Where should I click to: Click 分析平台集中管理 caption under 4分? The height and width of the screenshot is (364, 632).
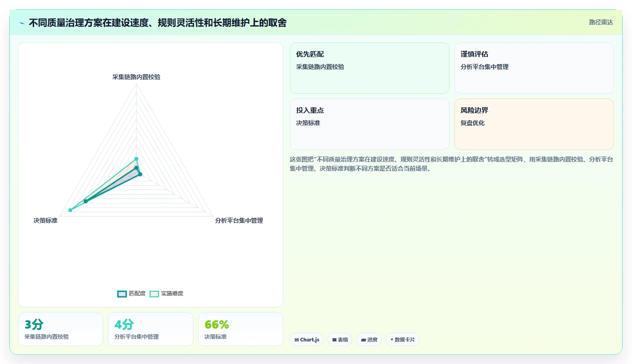tap(137, 337)
